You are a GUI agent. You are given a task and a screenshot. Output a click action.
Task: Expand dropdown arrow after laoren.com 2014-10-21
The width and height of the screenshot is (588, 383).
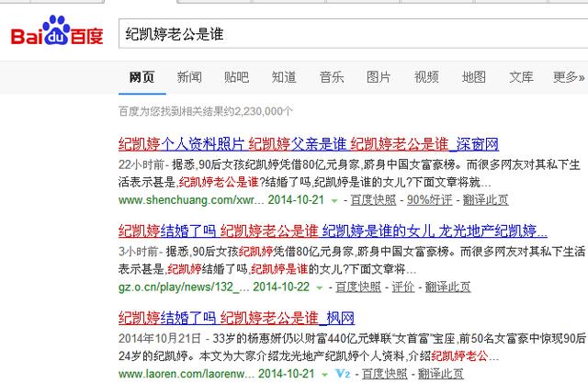coord(324,375)
